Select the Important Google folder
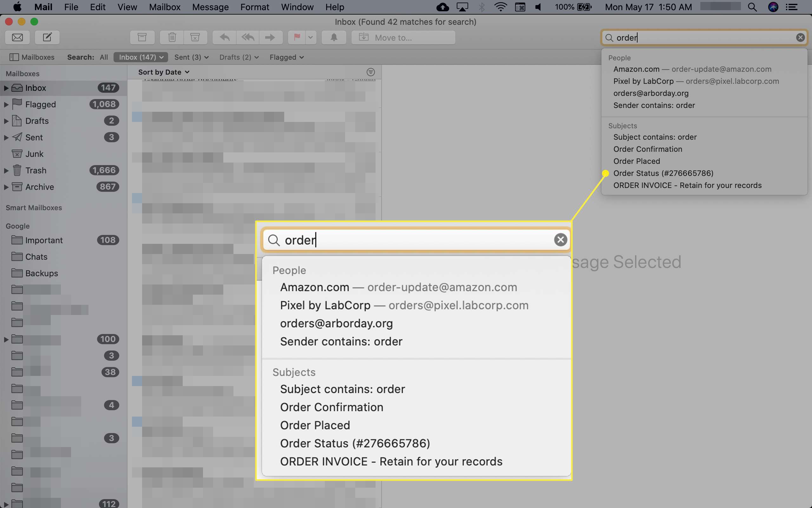This screenshot has height=508, width=812. pos(63,240)
